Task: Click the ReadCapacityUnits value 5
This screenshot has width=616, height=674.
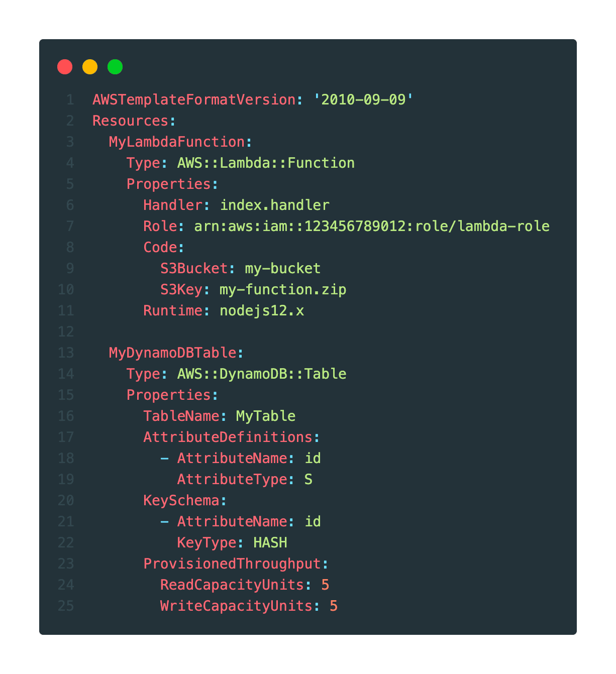Action: click(325, 585)
